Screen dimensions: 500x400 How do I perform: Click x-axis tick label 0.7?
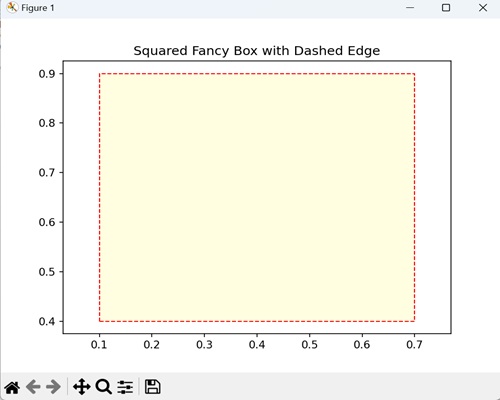click(x=414, y=345)
